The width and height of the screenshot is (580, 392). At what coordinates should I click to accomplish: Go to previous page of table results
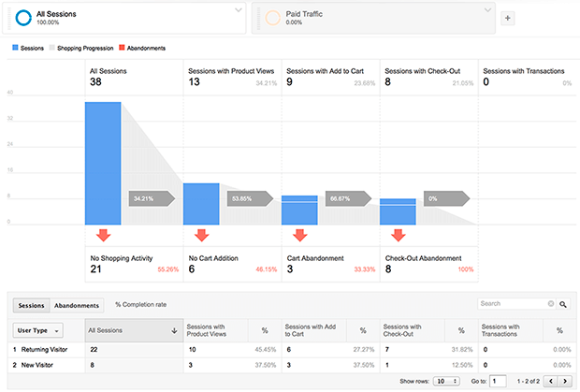coord(550,382)
